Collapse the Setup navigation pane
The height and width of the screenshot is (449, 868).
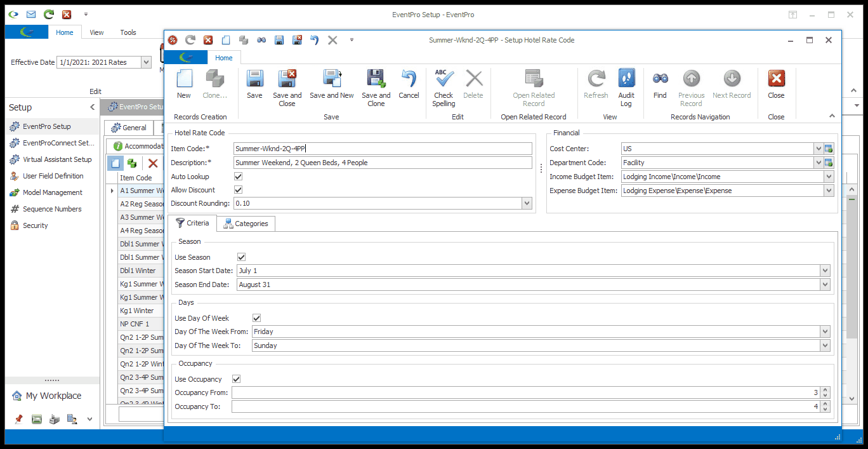[92, 107]
